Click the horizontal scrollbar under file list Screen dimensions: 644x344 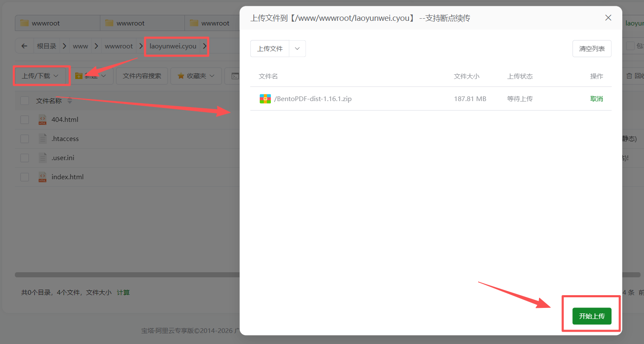click(x=128, y=275)
